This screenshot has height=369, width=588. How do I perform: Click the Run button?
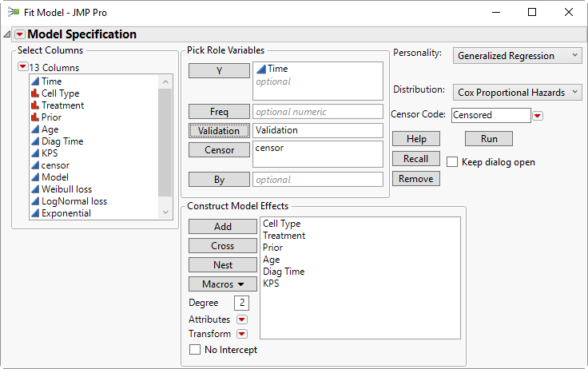[x=489, y=139]
